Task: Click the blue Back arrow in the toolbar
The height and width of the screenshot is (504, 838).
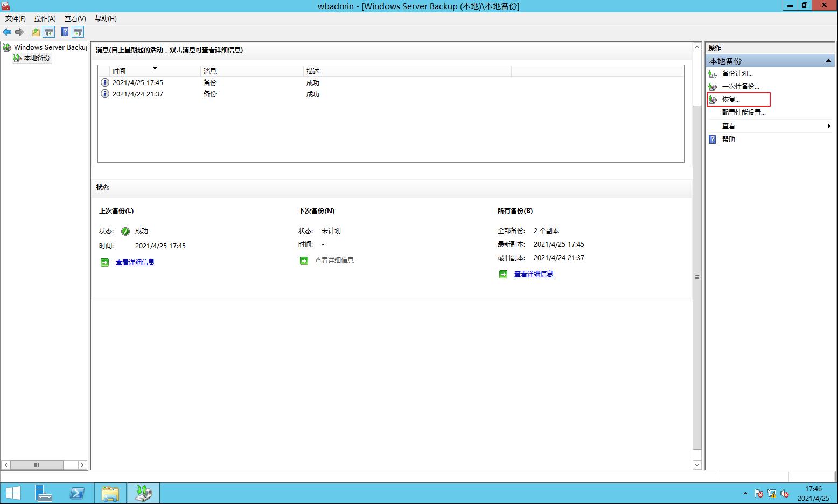Action: pos(7,32)
